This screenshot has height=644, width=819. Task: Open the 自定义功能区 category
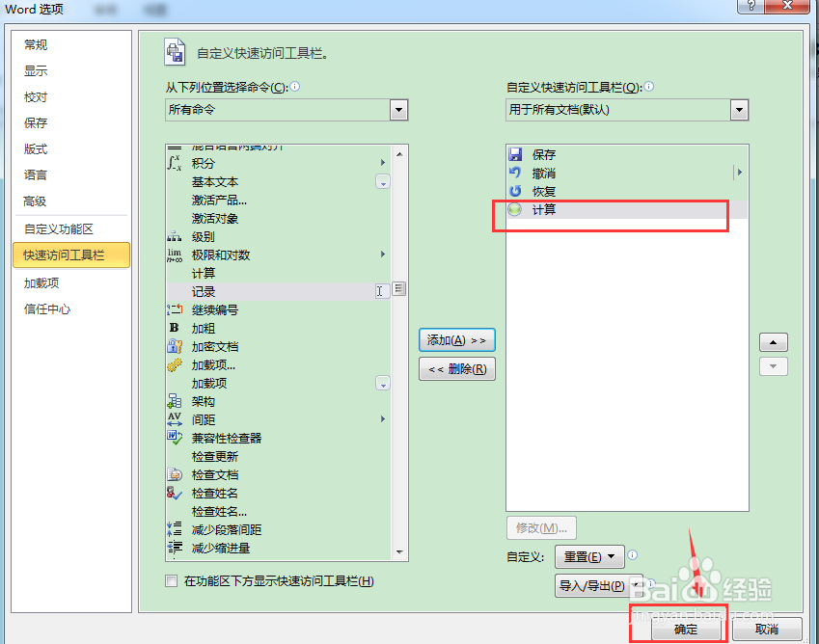[x=59, y=229]
